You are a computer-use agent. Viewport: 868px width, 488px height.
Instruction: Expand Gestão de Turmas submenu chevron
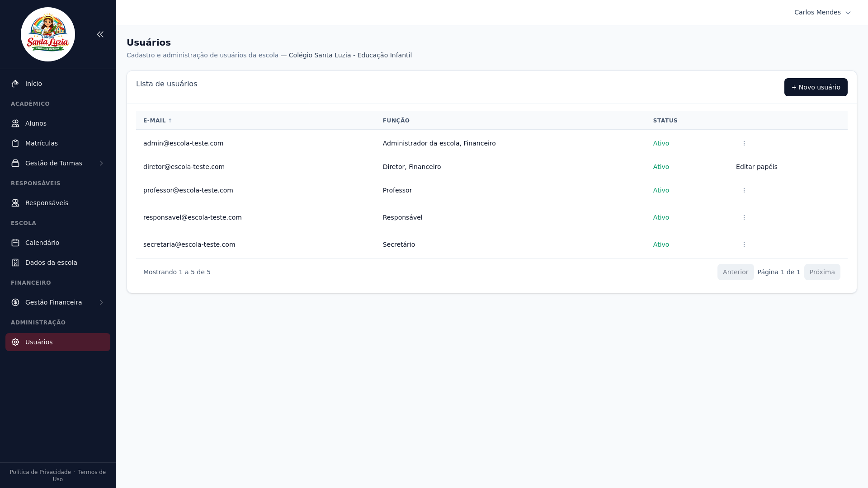(x=101, y=163)
